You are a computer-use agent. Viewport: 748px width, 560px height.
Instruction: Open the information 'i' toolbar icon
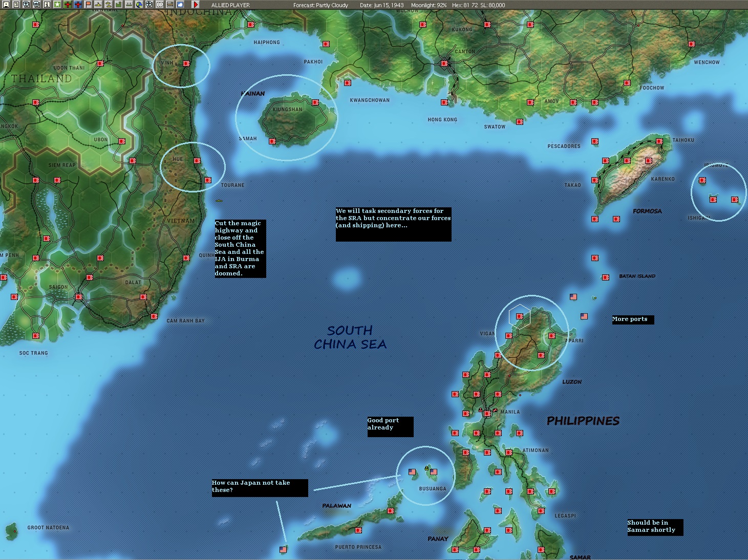point(47,5)
